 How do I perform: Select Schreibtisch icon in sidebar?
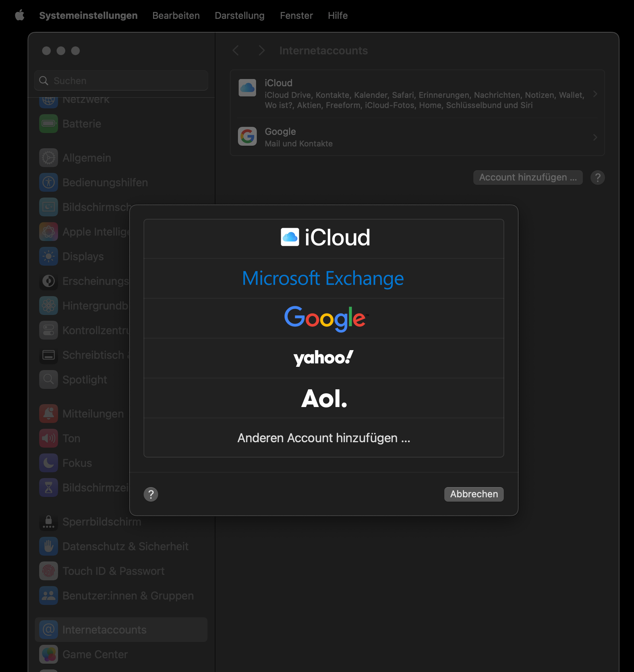[x=49, y=355]
